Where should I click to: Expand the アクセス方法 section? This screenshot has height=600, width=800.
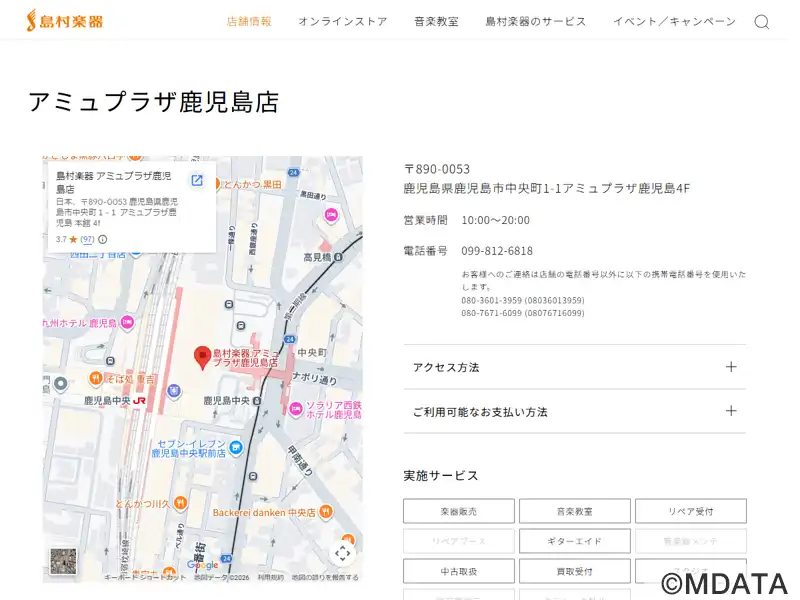574,367
